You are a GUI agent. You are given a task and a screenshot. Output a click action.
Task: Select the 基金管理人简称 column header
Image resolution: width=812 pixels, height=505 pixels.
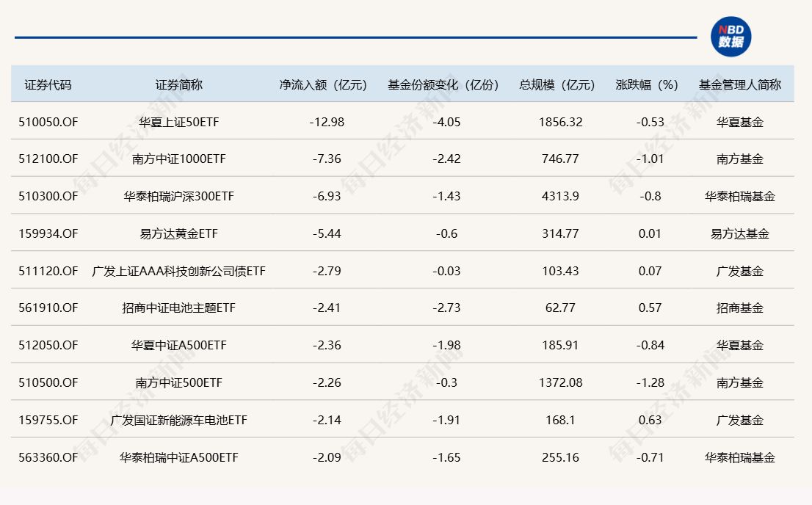[x=739, y=84]
